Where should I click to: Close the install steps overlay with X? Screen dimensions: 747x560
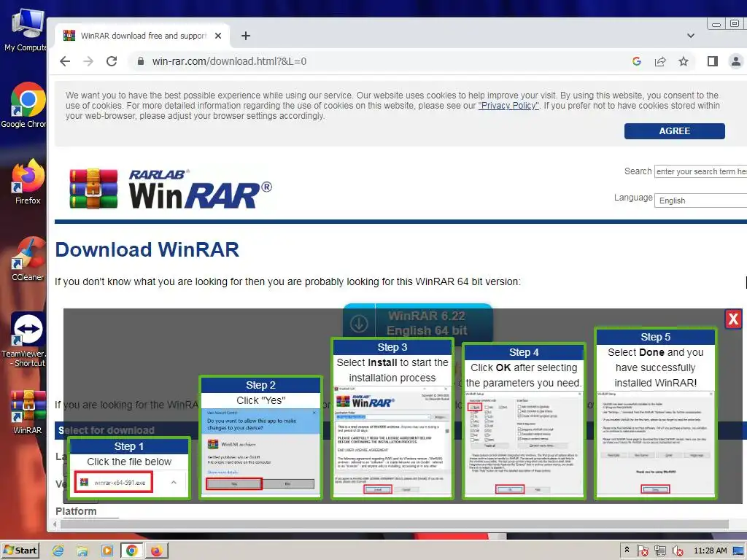732,319
